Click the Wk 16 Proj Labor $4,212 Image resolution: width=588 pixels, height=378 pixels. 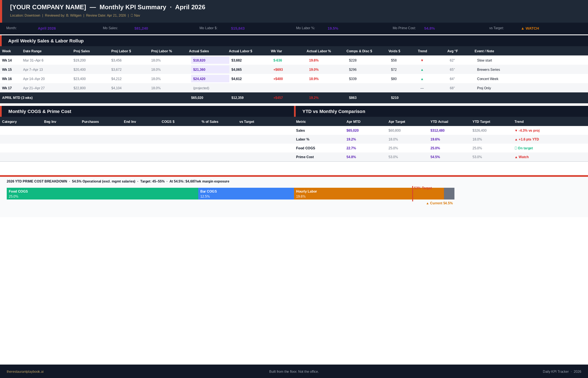coord(116,79)
